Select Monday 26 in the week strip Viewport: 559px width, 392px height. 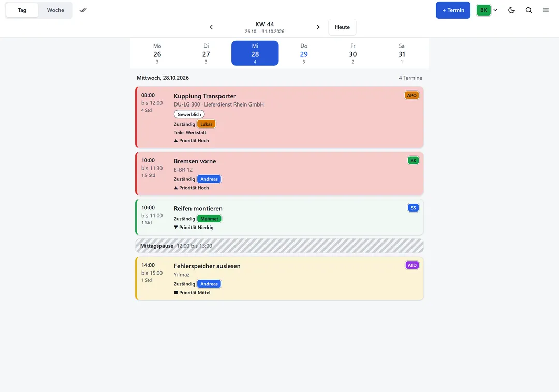click(157, 53)
